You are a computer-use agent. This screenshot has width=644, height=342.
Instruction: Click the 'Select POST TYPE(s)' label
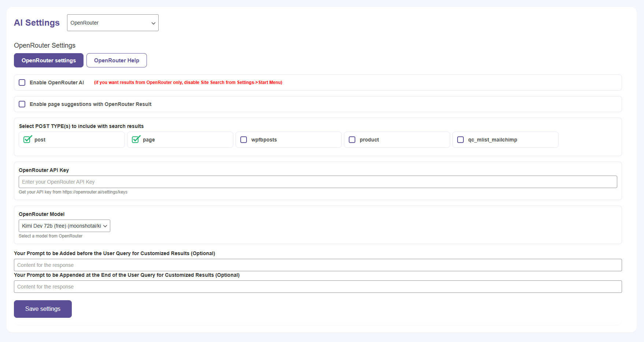tap(81, 126)
